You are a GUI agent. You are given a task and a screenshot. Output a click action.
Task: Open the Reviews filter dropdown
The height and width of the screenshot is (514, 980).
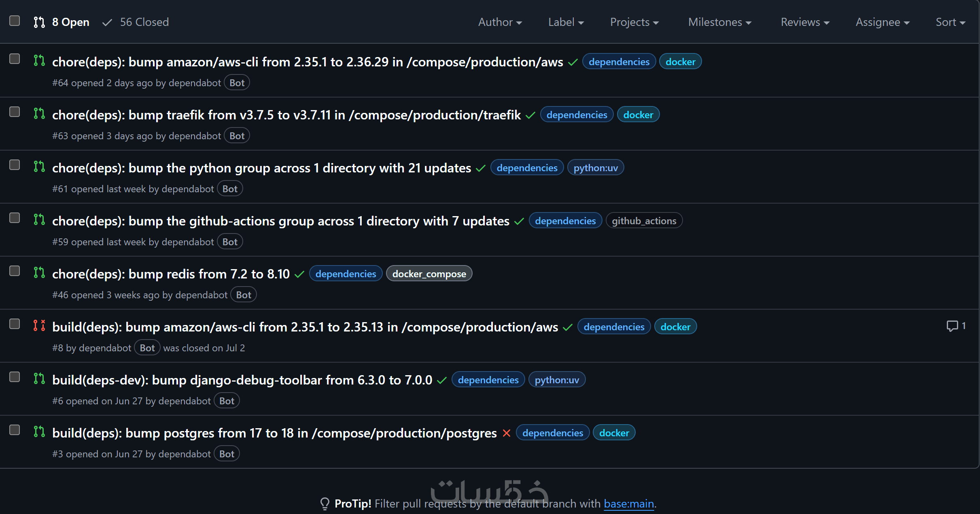(x=805, y=22)
